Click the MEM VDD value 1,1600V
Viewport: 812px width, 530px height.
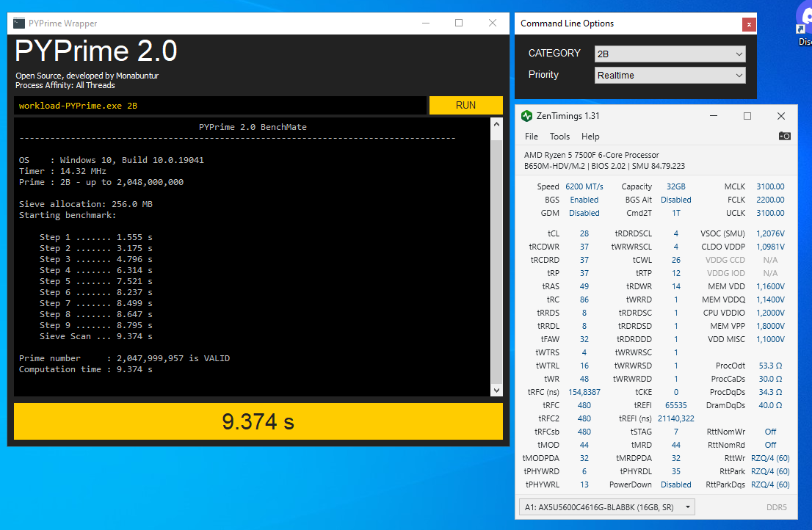point(770,286)
